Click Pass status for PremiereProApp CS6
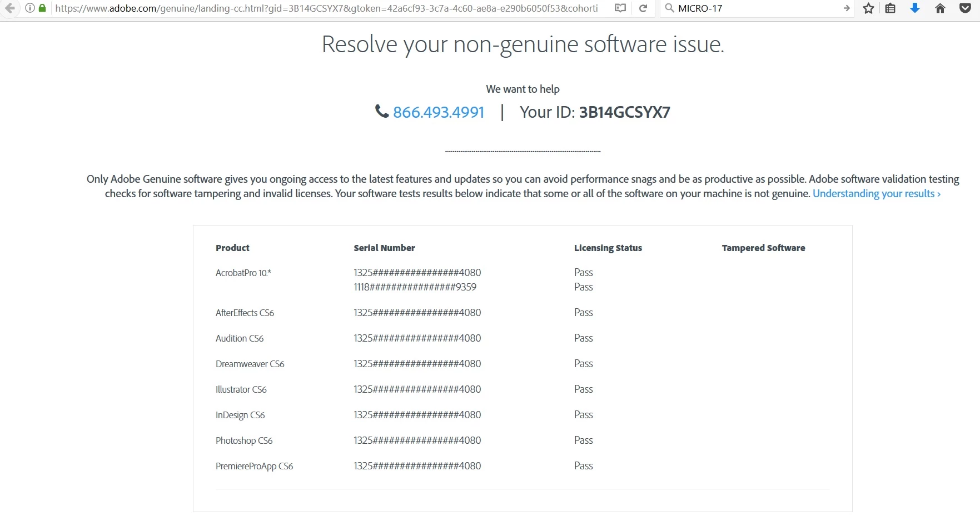980x521 pixels. 583,466
